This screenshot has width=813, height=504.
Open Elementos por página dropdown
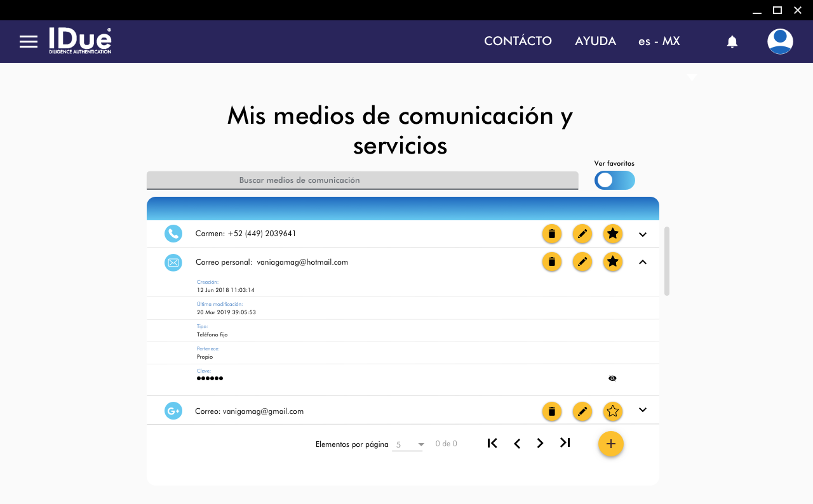click(408, 444)
